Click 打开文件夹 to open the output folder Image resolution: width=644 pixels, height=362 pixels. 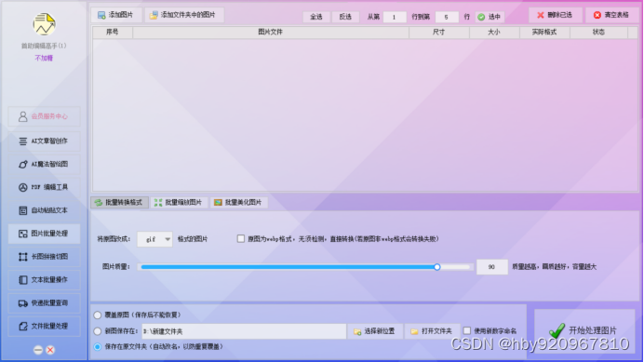(x=432, y=331)
